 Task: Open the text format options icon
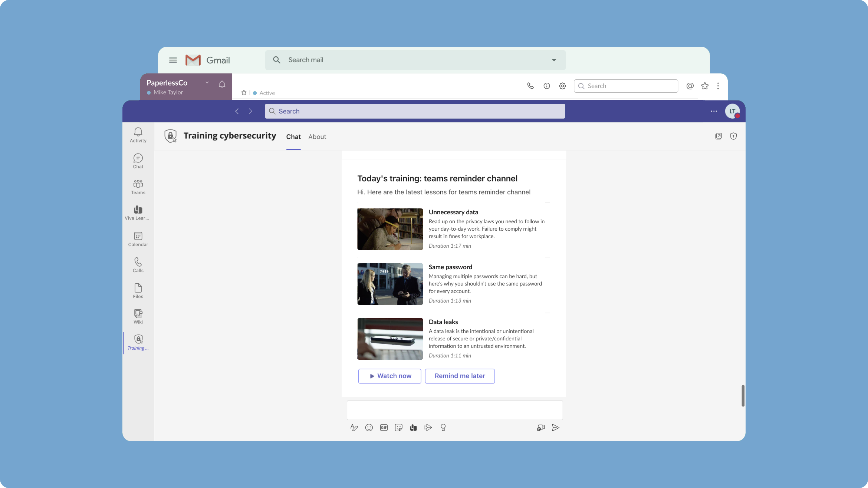354,428
